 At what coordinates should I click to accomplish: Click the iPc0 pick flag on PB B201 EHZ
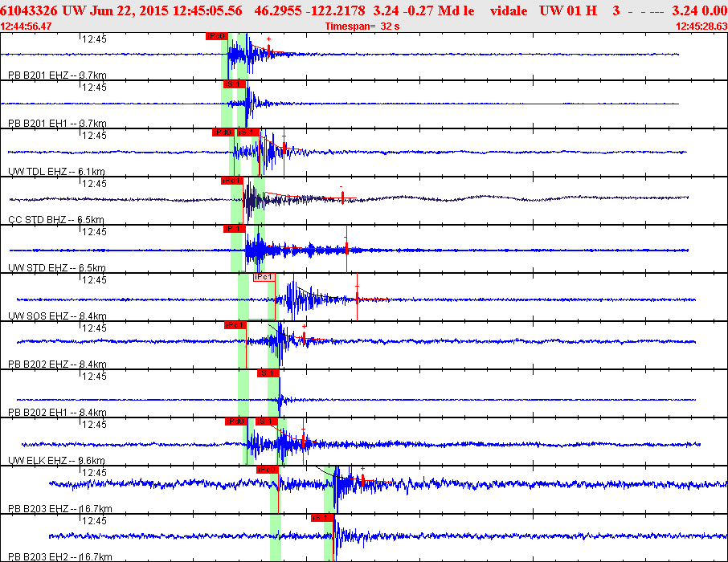[x=216, y=36]
